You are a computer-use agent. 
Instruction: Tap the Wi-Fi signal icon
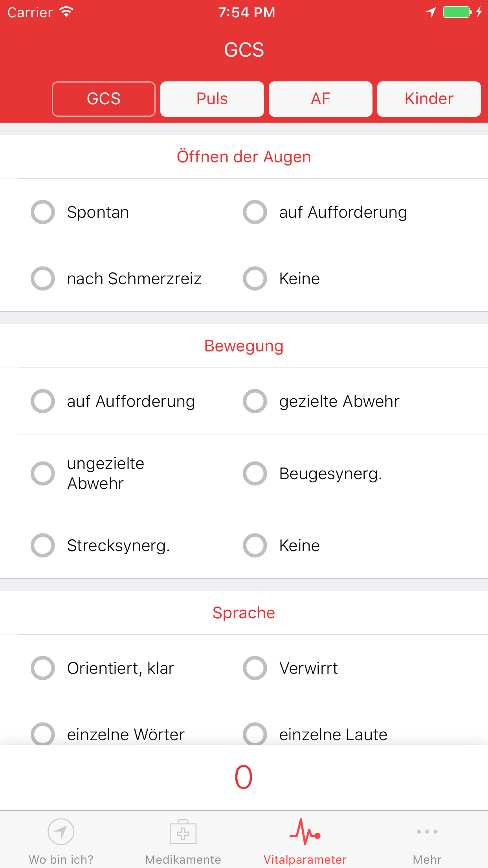click(x=66, y=12)
